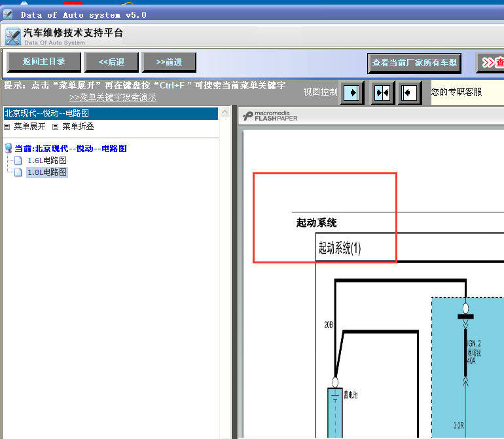Click the scroll-up arrow of the menu panel
This screenshot has width=504, height=439.
tap(225, 111)
